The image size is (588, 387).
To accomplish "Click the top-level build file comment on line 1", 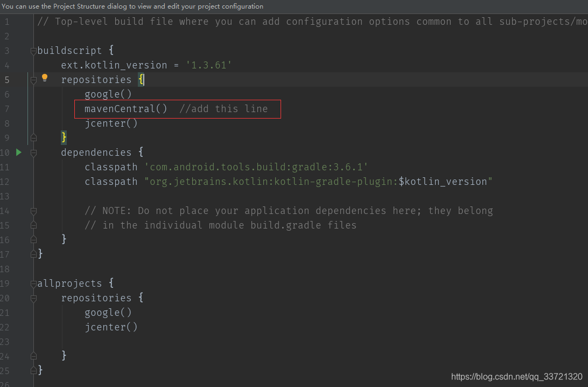I will click(x=312, y=22).
